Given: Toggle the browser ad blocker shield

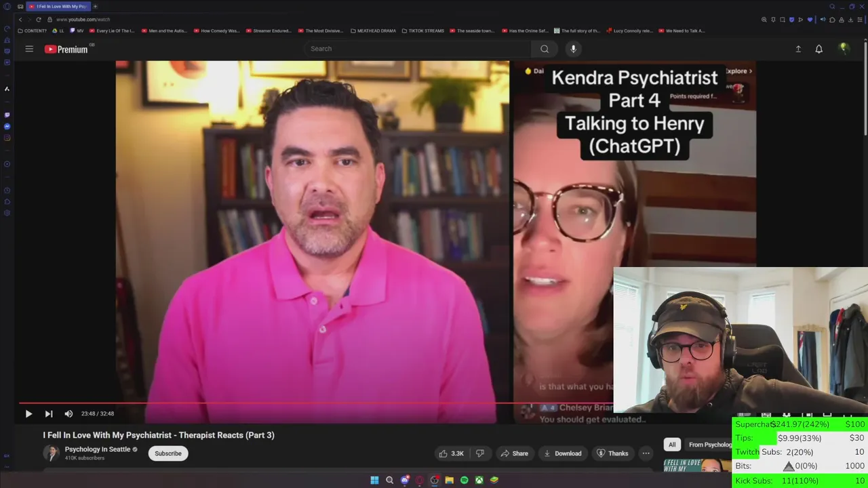Looking at the screenshot, I should tap(791, 20).
